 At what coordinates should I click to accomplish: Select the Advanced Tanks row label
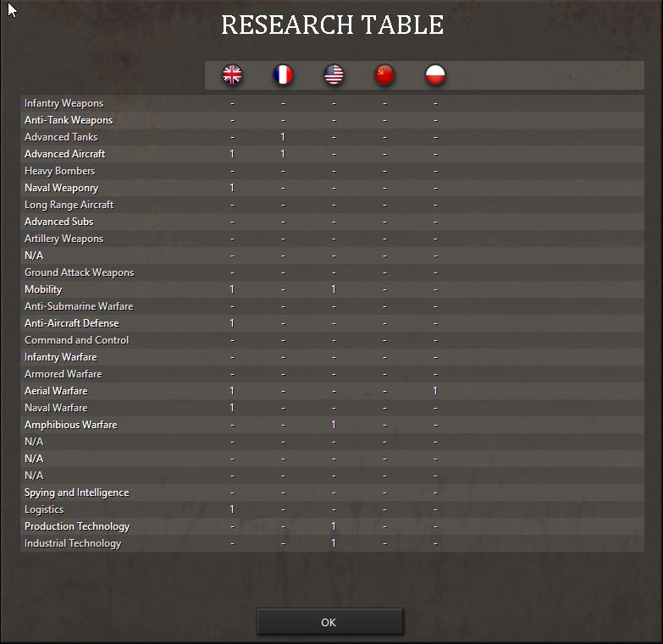pyautogui.click(x=61, y=137)
